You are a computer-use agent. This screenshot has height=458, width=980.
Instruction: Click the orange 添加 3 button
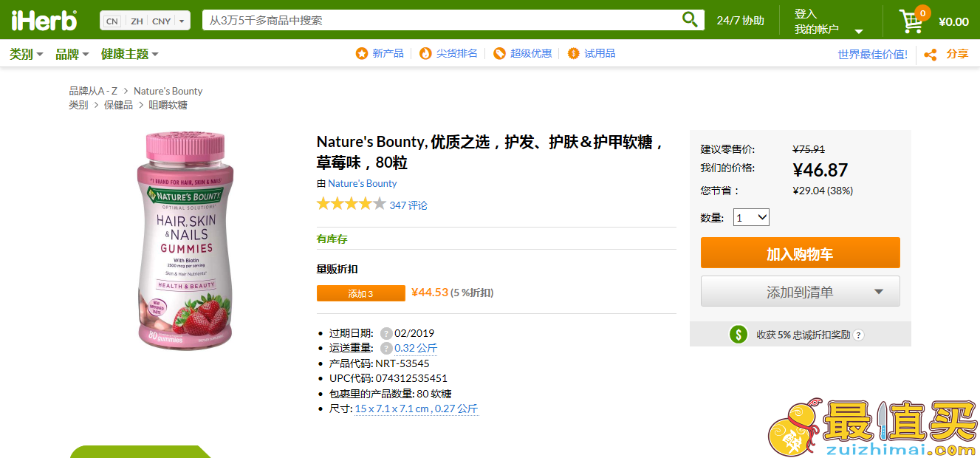click(x=361, y=293)
